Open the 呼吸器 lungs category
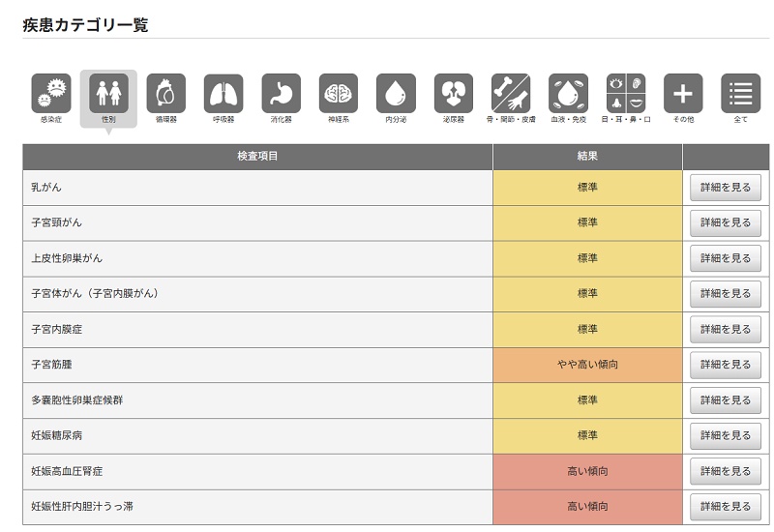 click(x=223, y=94)
